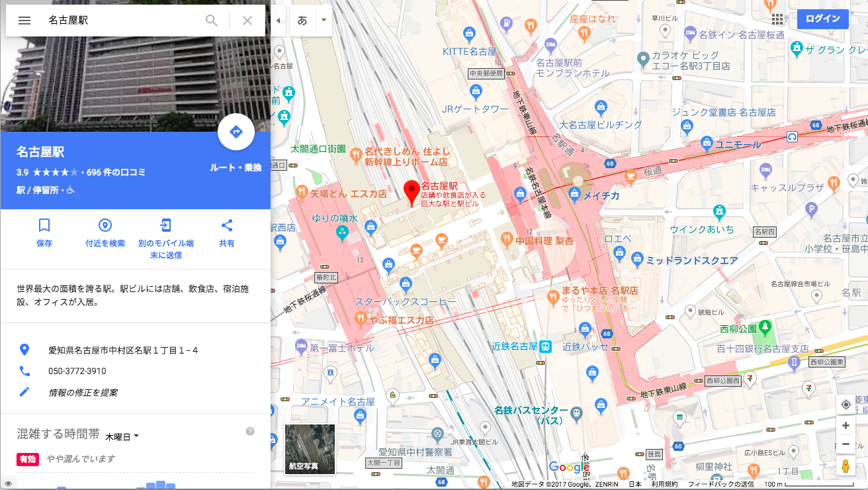Open the hamburger main menu
Screen dimensions: 868x490
(24, 21)
